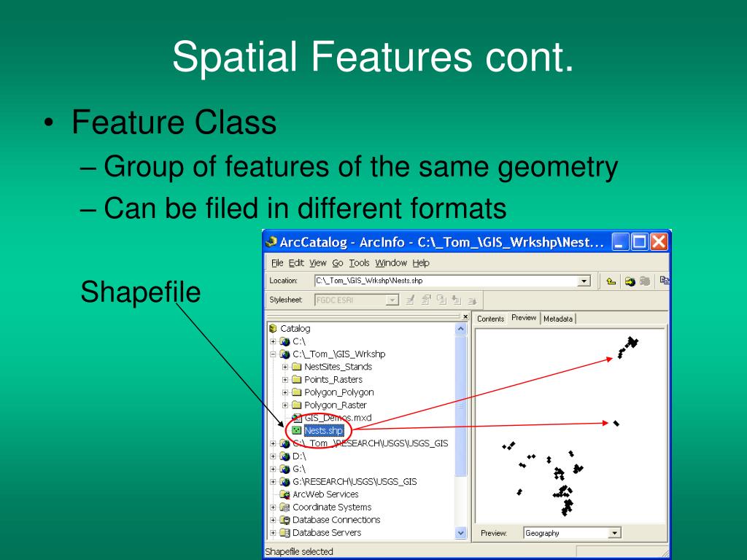Click the Coordinate Systems folder icon
747x560 pixels.
coord(285,507)
